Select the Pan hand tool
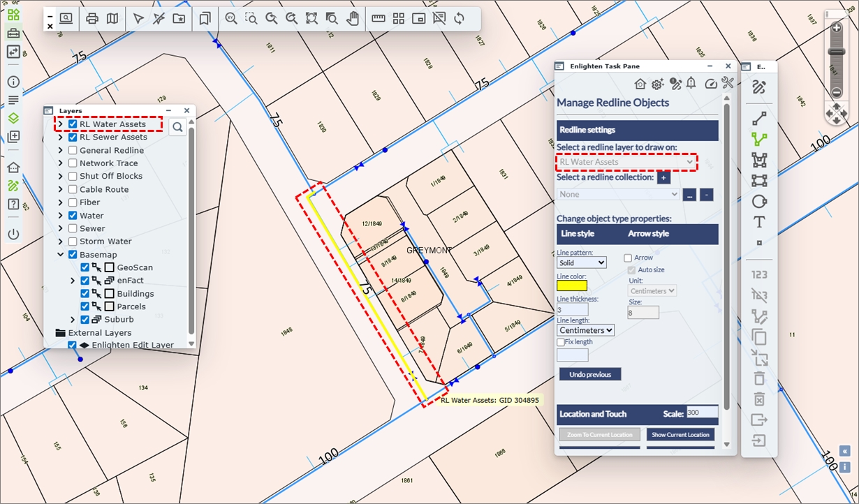This screenshot has width=859, height=504. tap(353, 19)
